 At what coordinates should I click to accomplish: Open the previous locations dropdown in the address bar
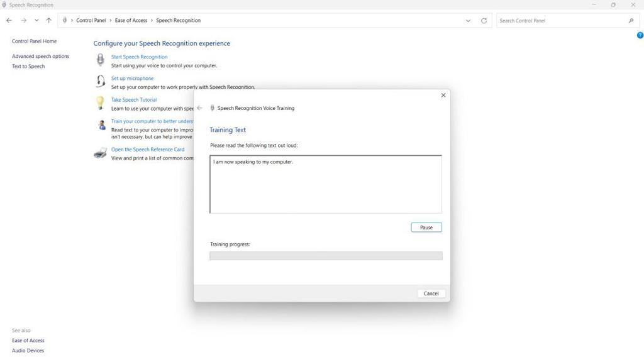point(468,20)
